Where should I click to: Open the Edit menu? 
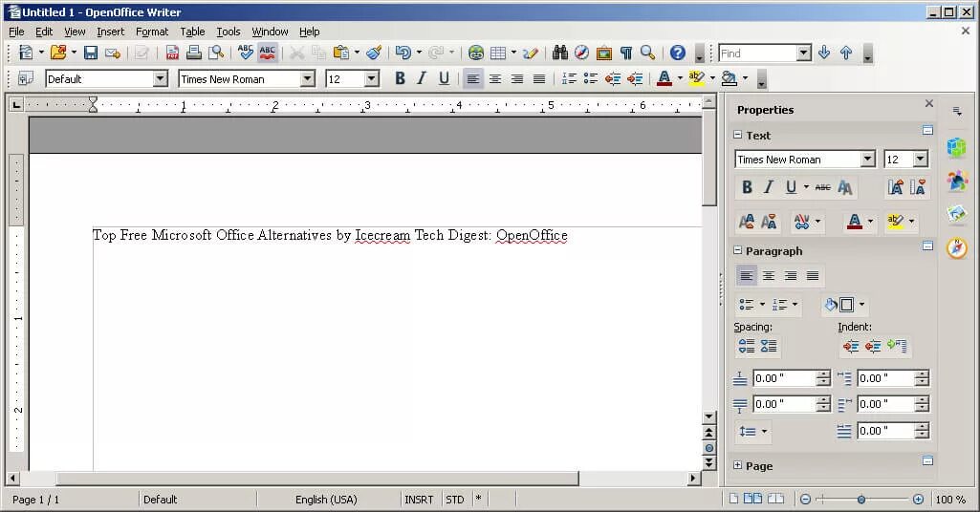44,32
